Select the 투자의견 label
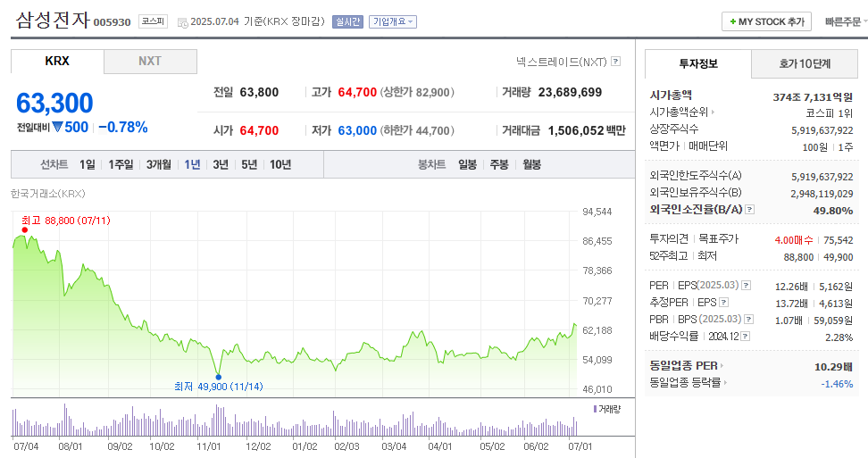 pos(669,238)
